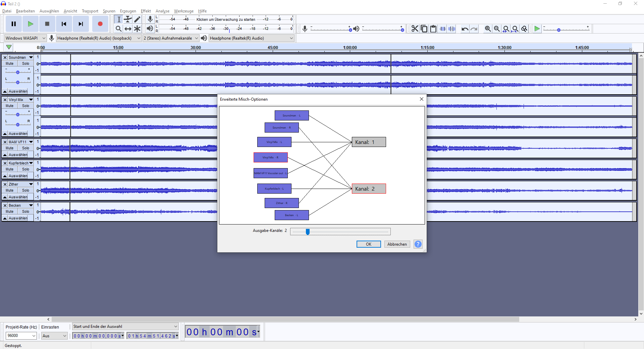Open the Projekt-Rate 96000 dropdown
The height and width of the screenshot is (349, 644).
pyautogui.click(x=21, y=336)
